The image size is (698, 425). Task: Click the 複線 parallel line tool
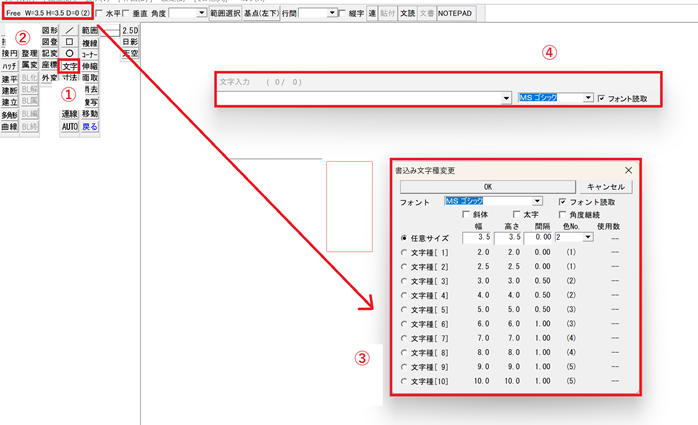tap(89, 43)
